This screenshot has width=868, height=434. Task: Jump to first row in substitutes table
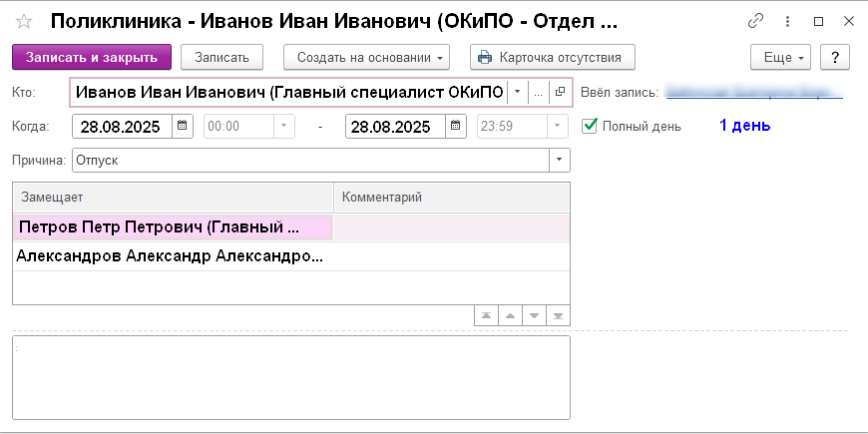[485, 315]
